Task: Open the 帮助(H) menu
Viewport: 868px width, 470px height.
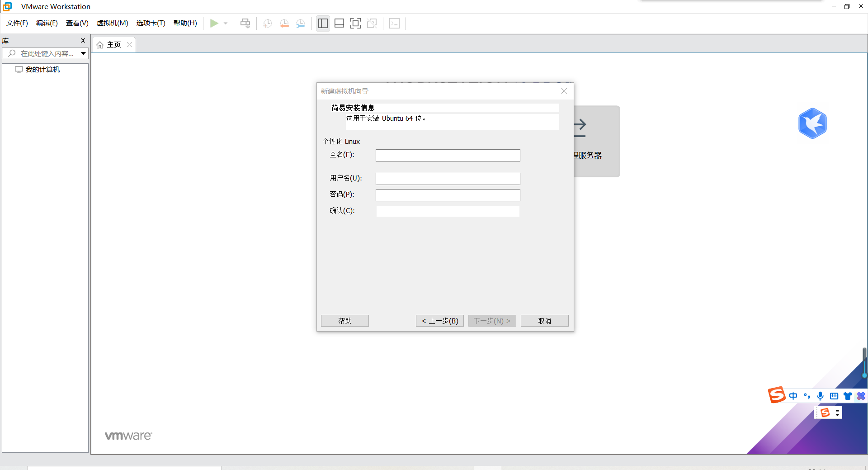Action: tap(185, 23)
